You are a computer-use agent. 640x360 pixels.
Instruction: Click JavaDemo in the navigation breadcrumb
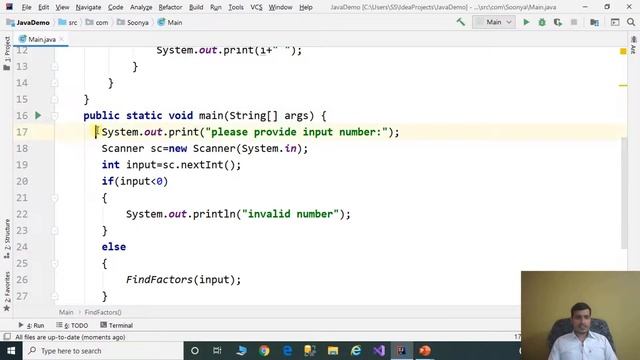pyautogui.click(x=28, y=22)
